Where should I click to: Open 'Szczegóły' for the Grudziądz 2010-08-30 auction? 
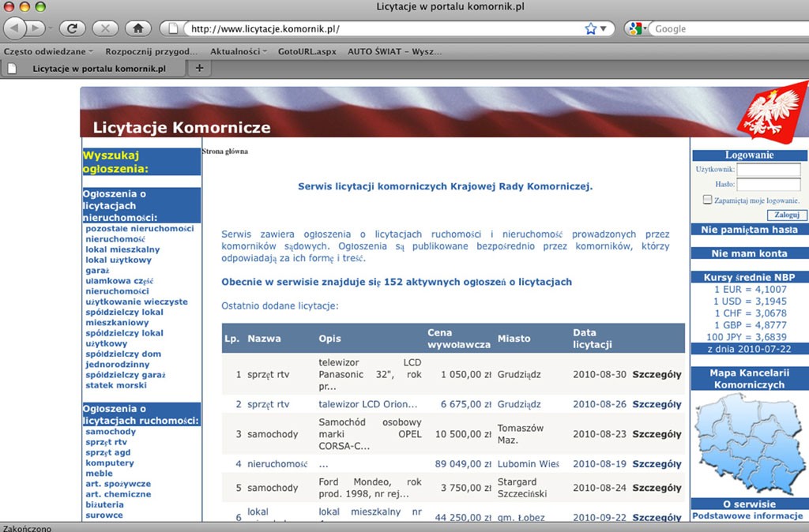tap(656, 374)
